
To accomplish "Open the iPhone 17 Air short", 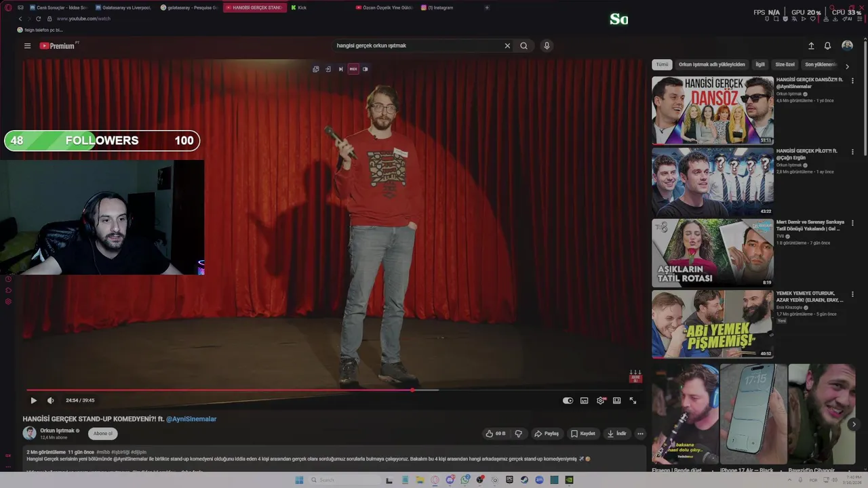I will (x=753, y=415).
